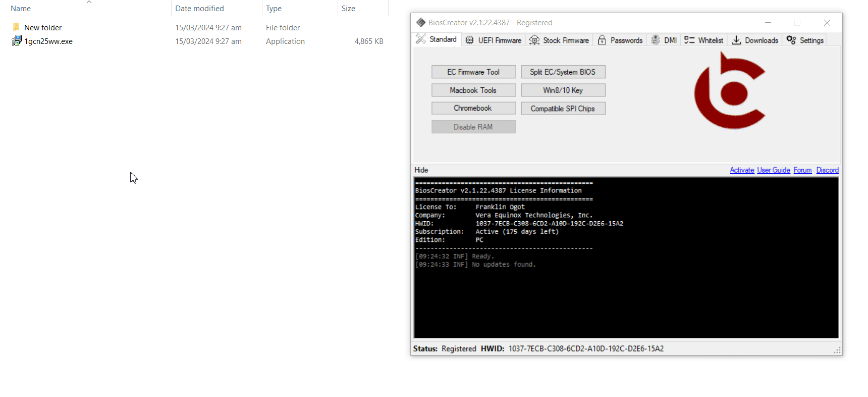
Task: Open the Standard tab
Action: click(437, 39)
